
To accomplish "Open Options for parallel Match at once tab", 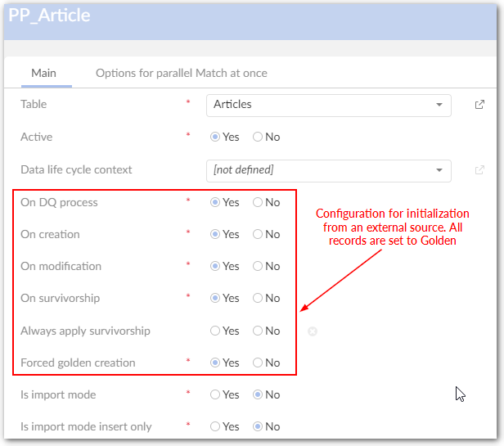I will 181,73.
